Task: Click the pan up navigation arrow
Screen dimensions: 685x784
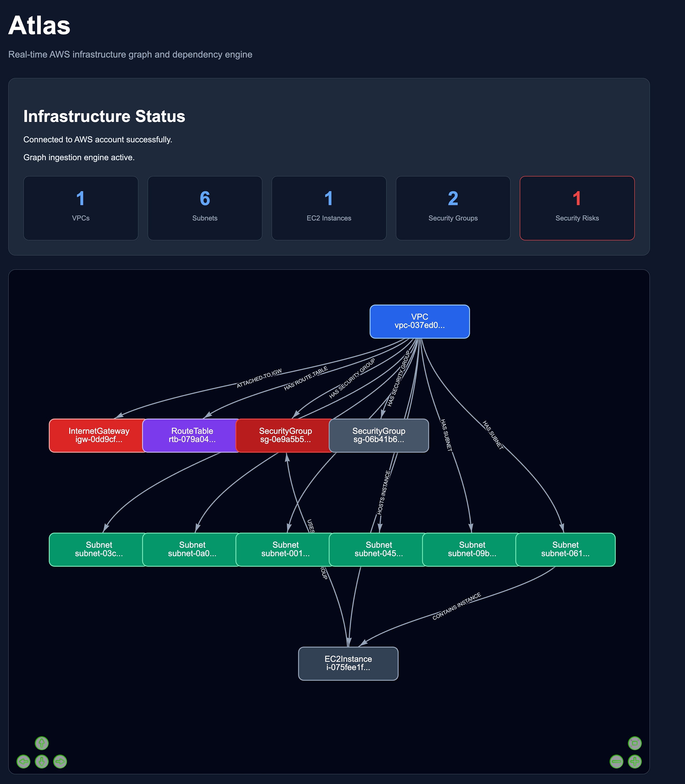Action: (42, 743)
